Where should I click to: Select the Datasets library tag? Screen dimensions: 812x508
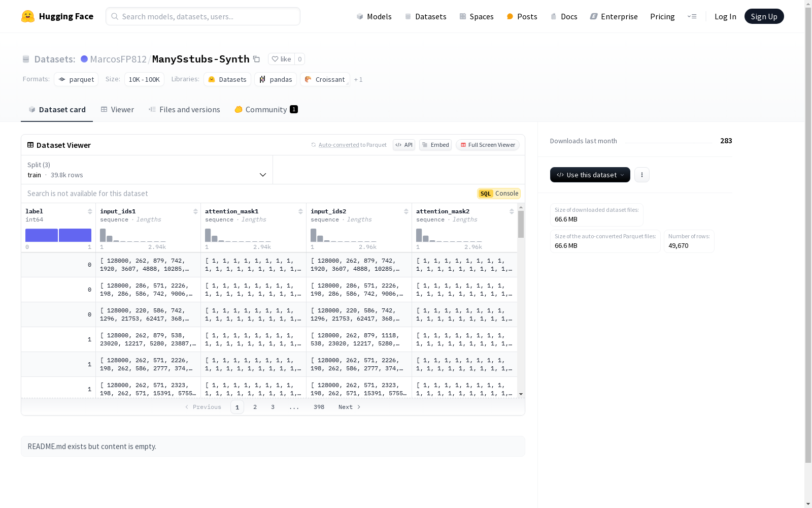(227, 79)
